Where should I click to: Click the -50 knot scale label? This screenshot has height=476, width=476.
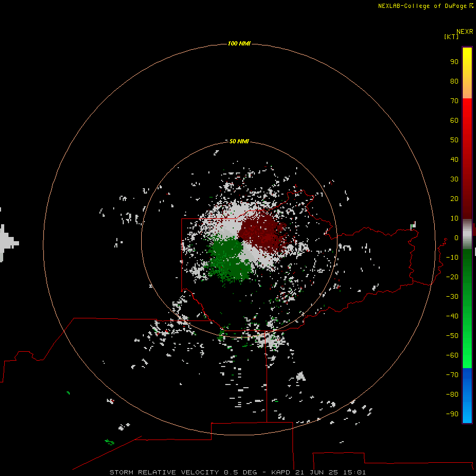click(452, 336)
